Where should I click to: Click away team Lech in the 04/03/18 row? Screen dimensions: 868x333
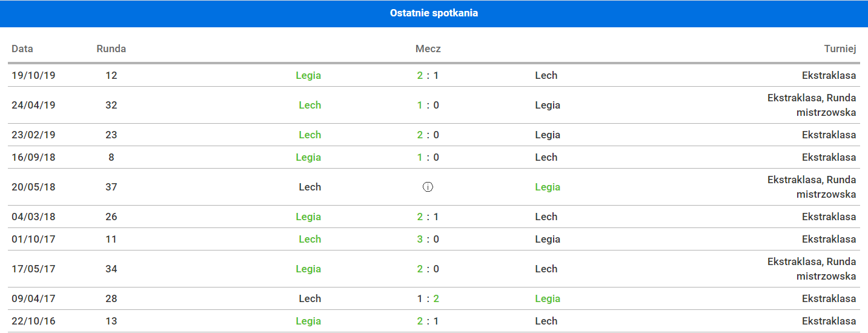coord(546,217)
